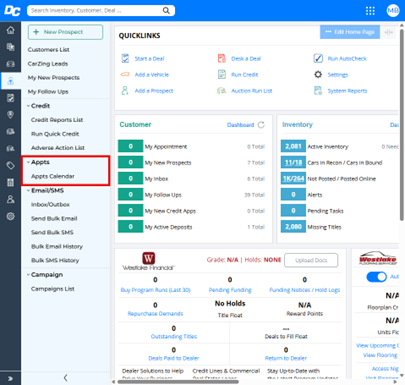Click the Run AutoCheck quicklink
Image resolution: width=405 pixels, height=385 pixels.
tap(347, 59)
